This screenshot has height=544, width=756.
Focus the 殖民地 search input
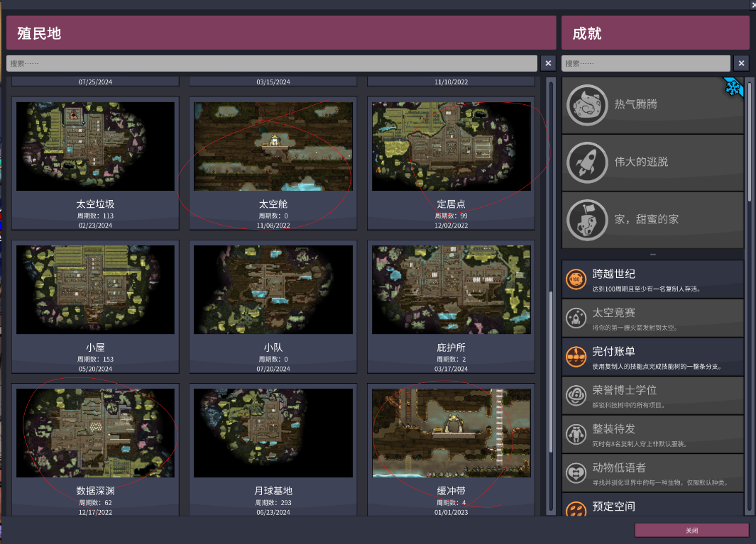272,63
